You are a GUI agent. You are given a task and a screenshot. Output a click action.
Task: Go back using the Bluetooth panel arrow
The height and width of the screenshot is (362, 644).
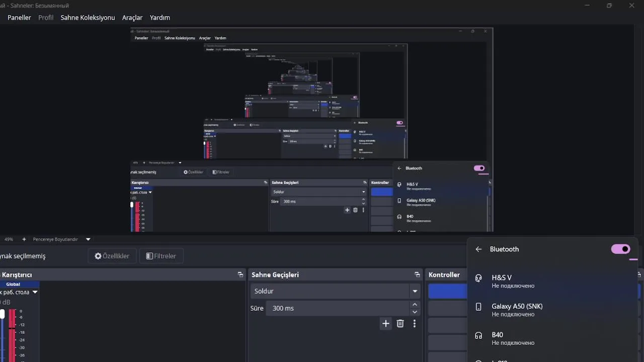pyautogui.click(x=478, y=249)
